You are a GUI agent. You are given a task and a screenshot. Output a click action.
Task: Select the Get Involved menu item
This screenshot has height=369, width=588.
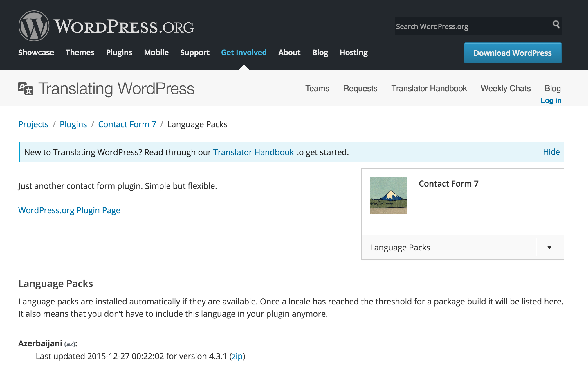[x=244, y=53]
